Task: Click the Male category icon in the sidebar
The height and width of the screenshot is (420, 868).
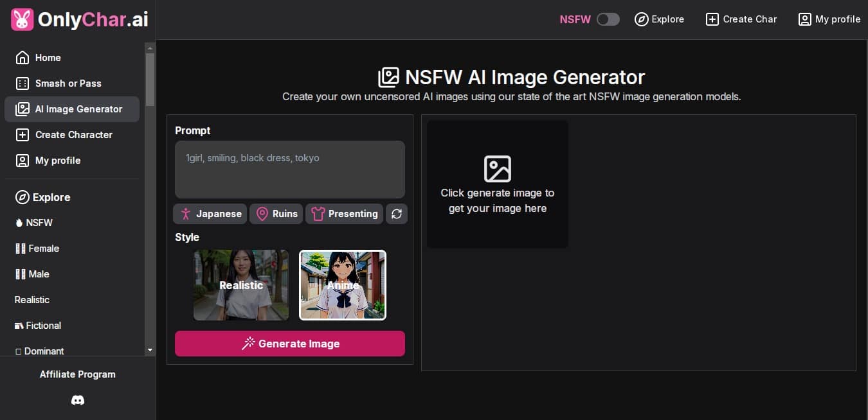Action: [21, 274]
